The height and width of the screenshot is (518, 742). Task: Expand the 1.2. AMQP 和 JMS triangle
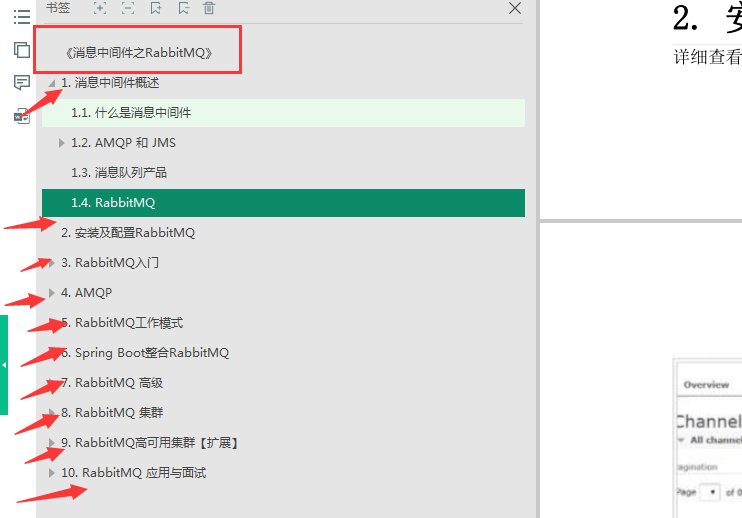coord(61,143)
